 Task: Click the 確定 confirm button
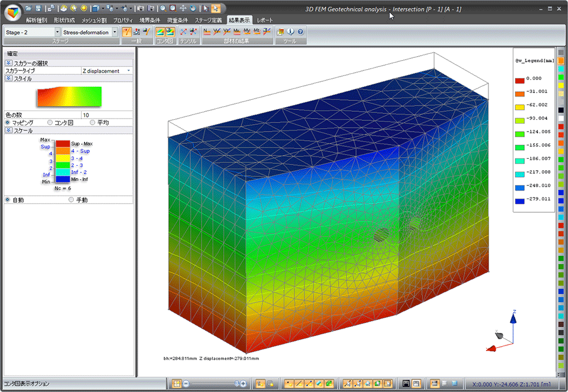click(x=12, y=54)
